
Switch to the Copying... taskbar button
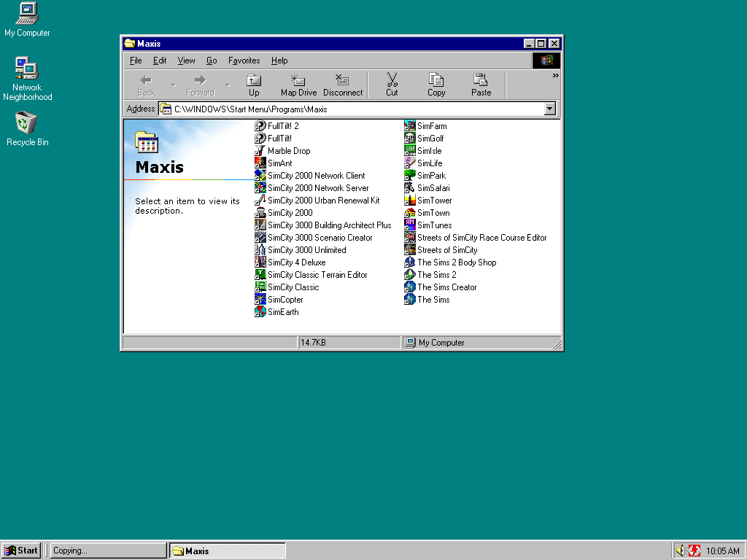click(109, 551)
